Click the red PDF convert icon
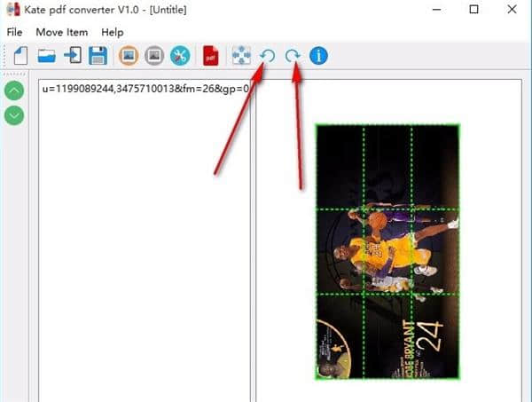 [x=211, y=55]
